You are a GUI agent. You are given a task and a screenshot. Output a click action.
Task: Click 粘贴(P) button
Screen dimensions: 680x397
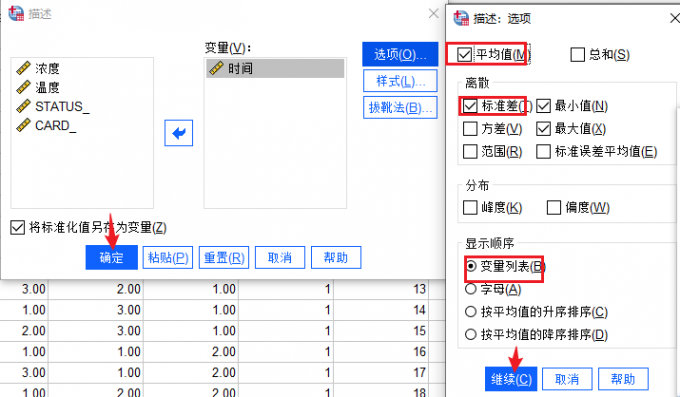[168, 258]
